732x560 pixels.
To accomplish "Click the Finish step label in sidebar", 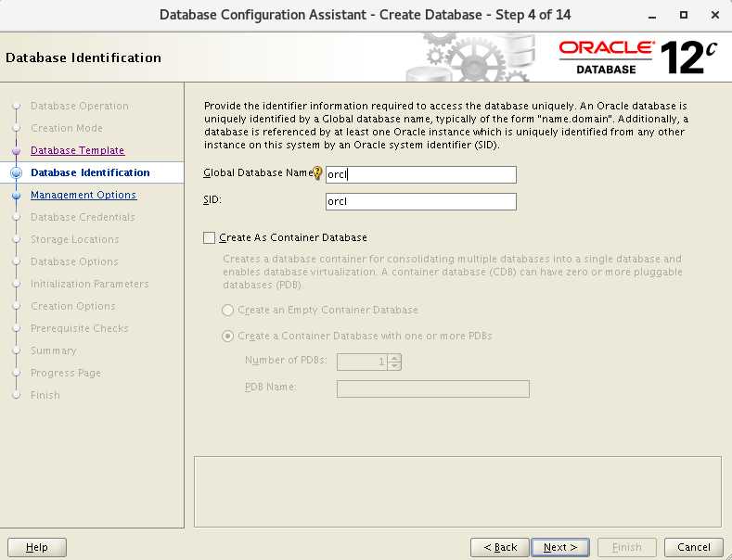I will click(45, 395).
